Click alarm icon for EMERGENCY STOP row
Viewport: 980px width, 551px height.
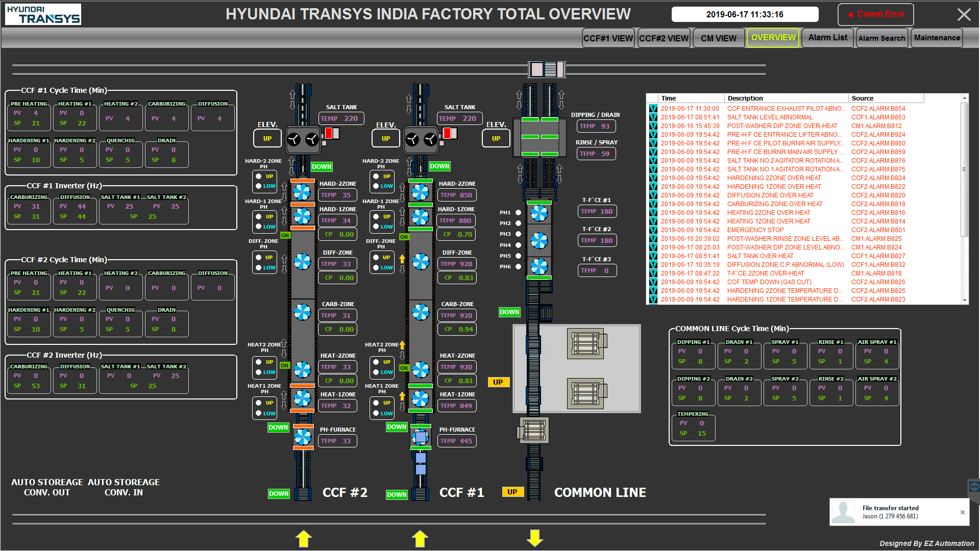[x=653, y=230]
